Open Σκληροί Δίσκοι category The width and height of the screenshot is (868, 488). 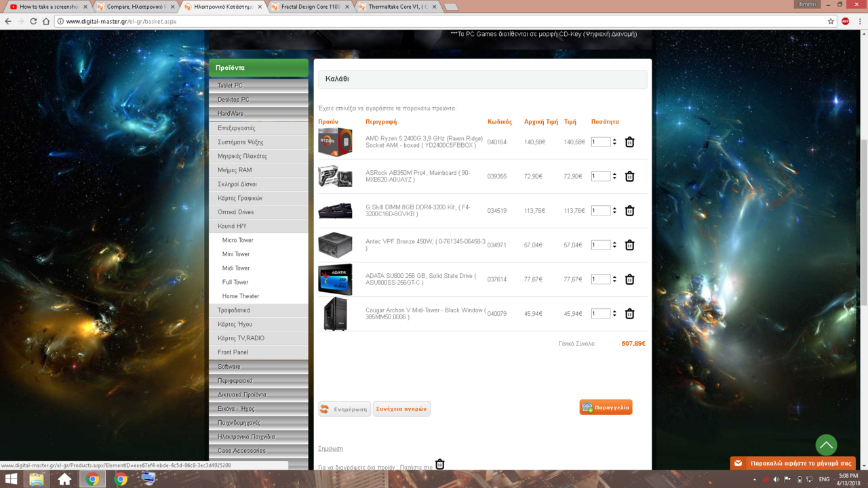[258, 184]
